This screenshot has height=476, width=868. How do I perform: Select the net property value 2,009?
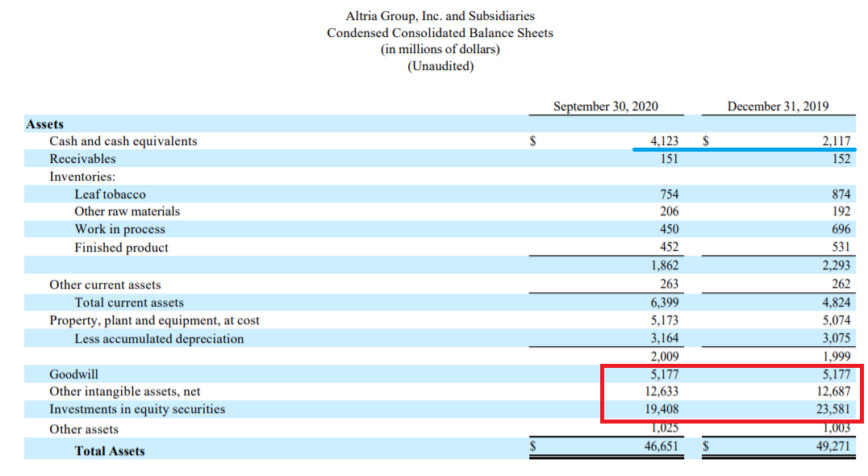pos(664,357)
